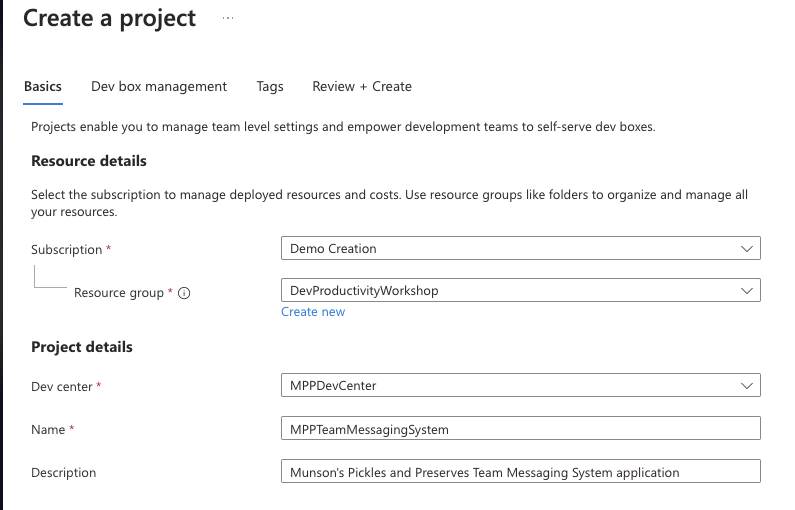The height and width of the screenshot is (510, 795).
Task: Click the Name field label
Action: click(x=48, y=429)
